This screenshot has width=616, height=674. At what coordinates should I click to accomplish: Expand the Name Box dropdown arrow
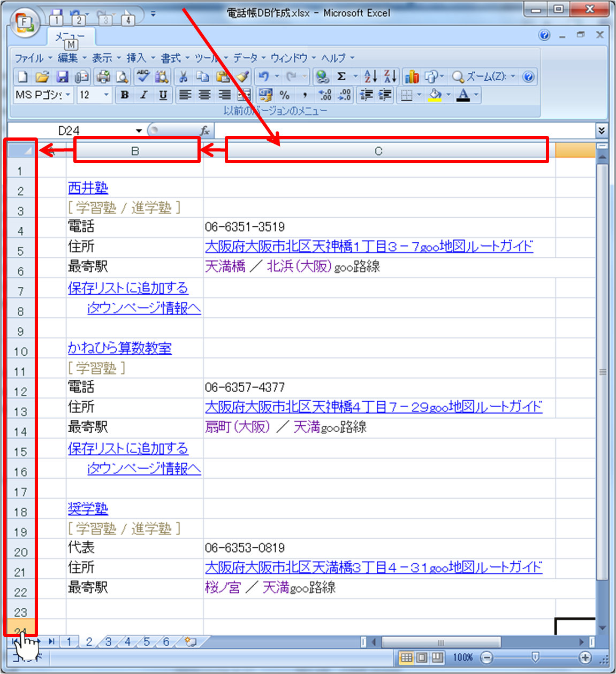point(139,131)
